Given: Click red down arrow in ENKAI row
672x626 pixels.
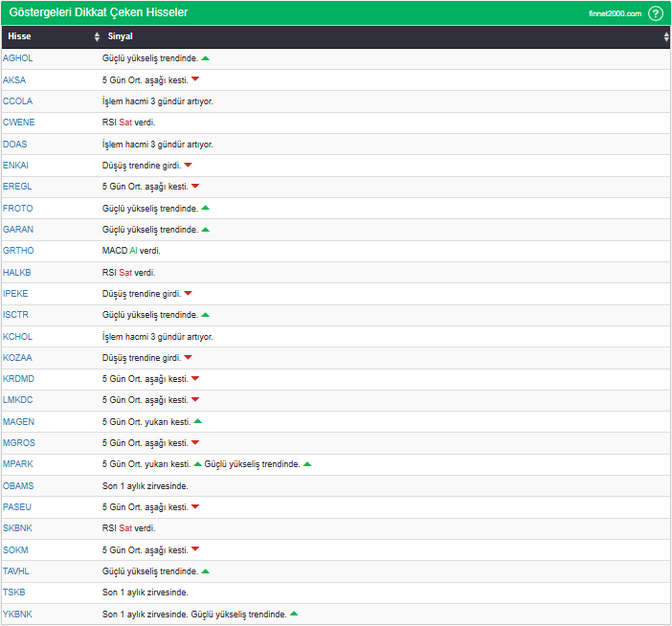Looking at the screenshot, I should pyautogui.click(x=188, y=165).
